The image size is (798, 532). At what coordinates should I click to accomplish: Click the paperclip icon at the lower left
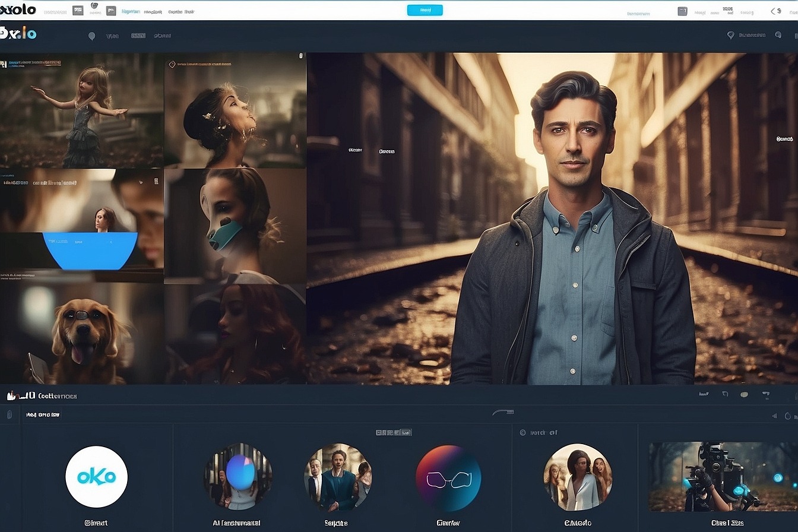tap(9, 414)
